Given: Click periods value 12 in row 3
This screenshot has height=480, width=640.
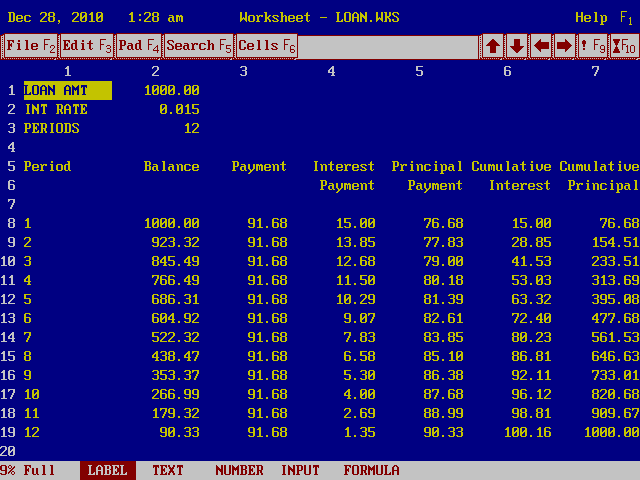Looking at the screenshot, I should tap(191, 129).
